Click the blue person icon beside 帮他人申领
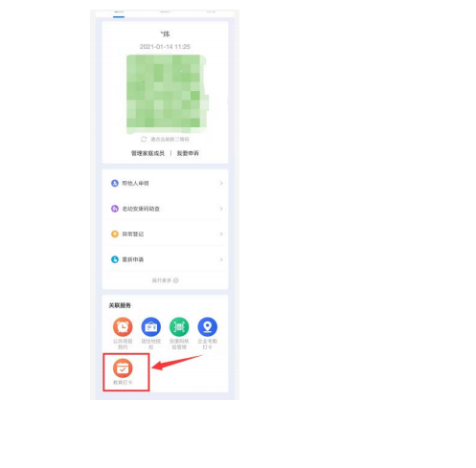This screenshot has height=468, width=476. [x=115, y=183]
